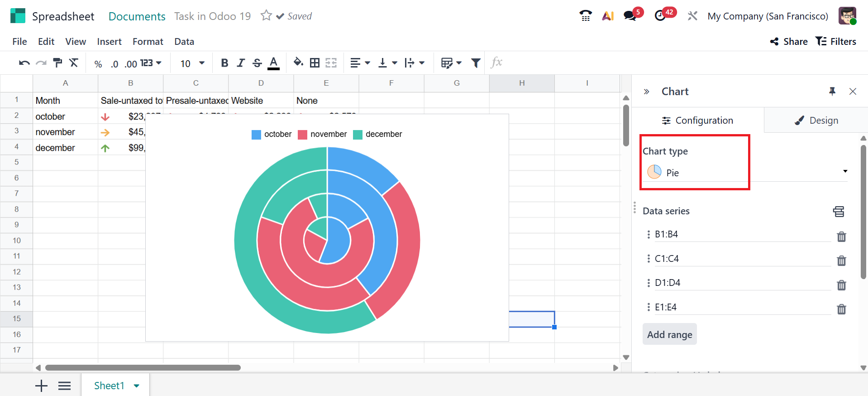Click the decrease decimal places (.0) button
The width and height of the screenshot is (868, 396).
(114, 64)
